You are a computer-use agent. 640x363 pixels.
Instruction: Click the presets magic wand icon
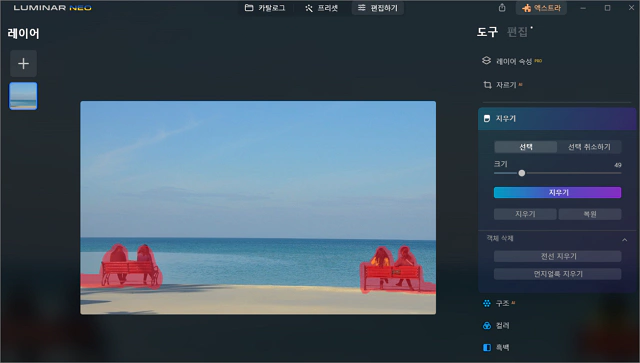click(309, 8)
